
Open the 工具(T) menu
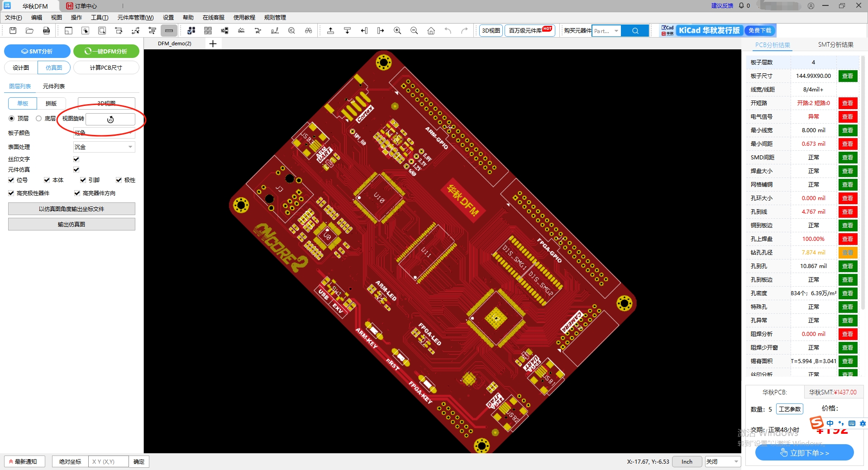(99, 18)
